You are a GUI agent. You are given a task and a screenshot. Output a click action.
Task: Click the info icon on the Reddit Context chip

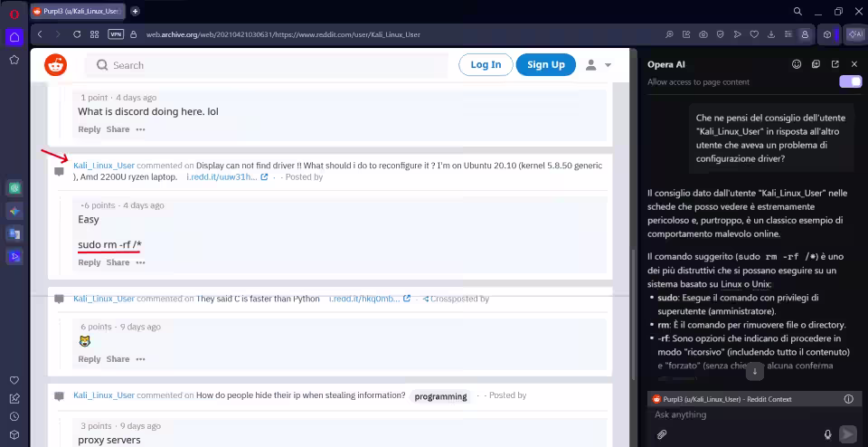(x=849, y=399)
